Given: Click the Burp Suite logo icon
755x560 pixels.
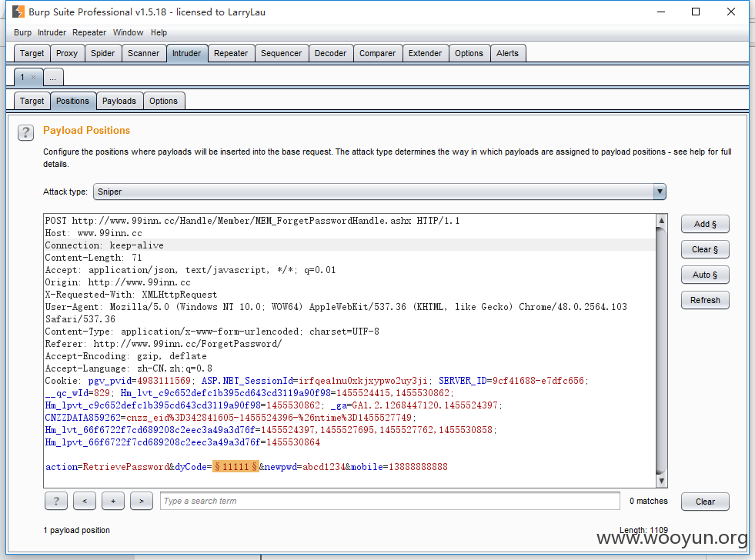Looking at the screenshot, I should [18, 12].
